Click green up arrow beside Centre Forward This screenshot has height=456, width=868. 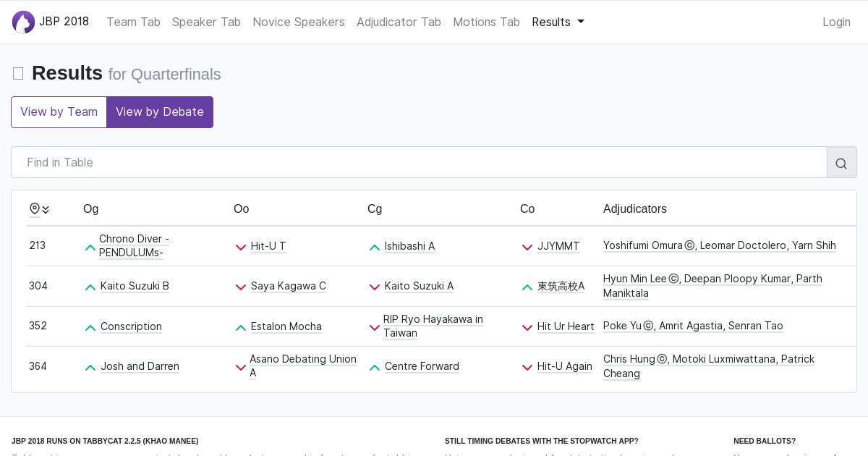tap(375, 367)
